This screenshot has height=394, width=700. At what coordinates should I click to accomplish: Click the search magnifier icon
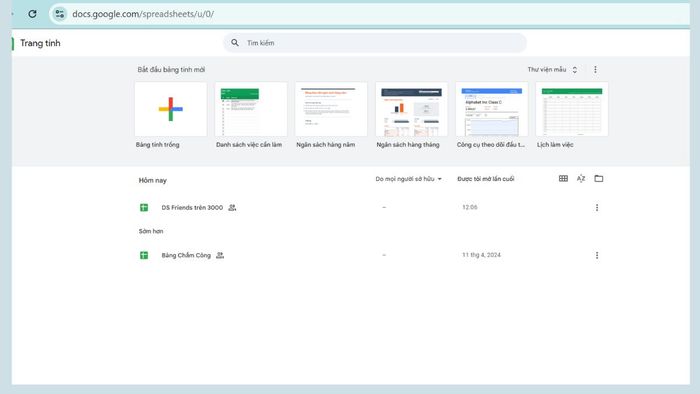[235, 43]
